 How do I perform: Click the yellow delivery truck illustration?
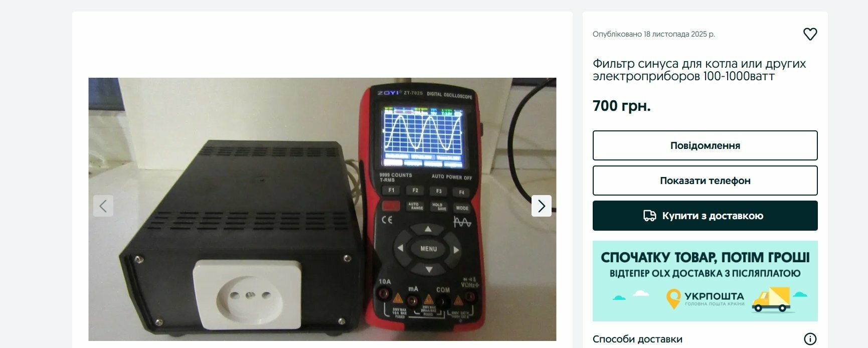click(773, 300)
